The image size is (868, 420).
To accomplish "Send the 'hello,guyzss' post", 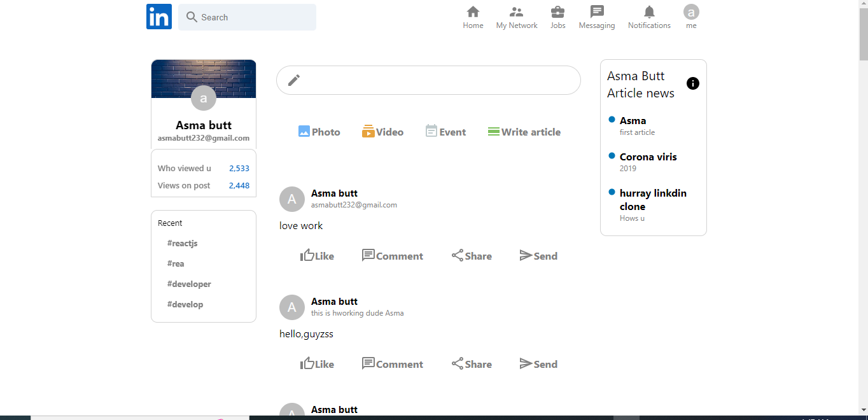I will point(538,364).
